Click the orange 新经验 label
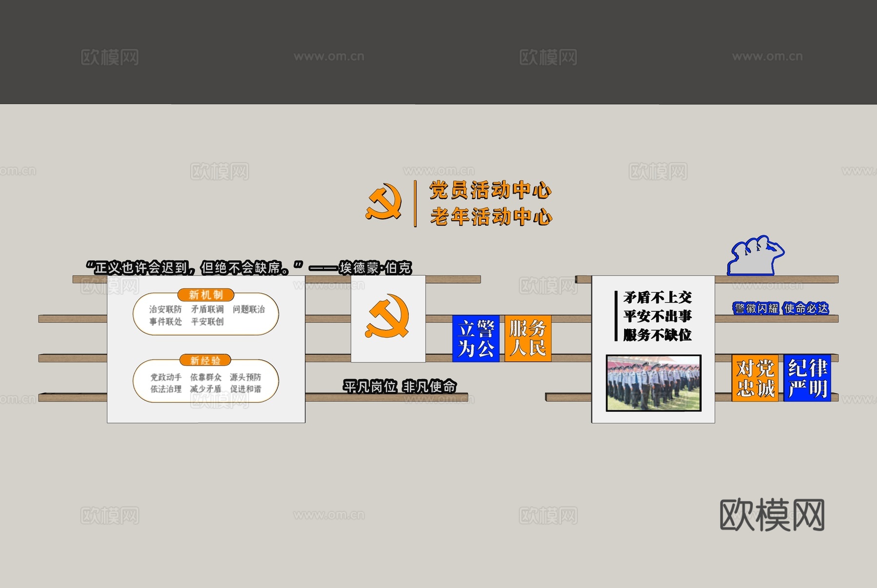 [205, 360]
